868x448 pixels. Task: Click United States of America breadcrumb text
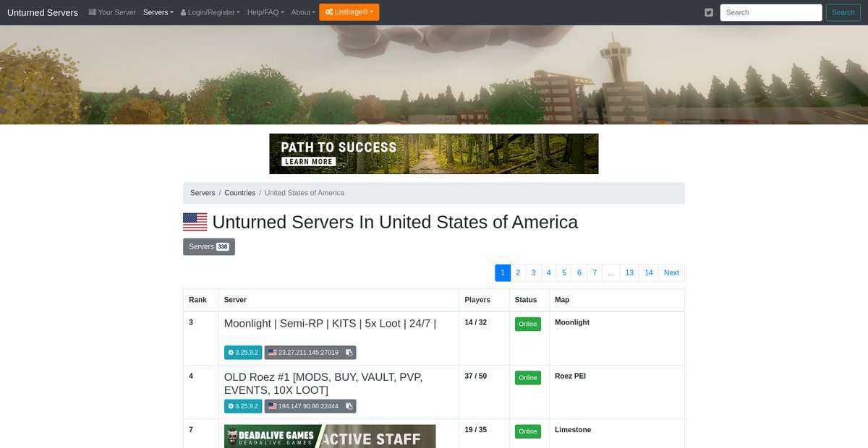305,193
